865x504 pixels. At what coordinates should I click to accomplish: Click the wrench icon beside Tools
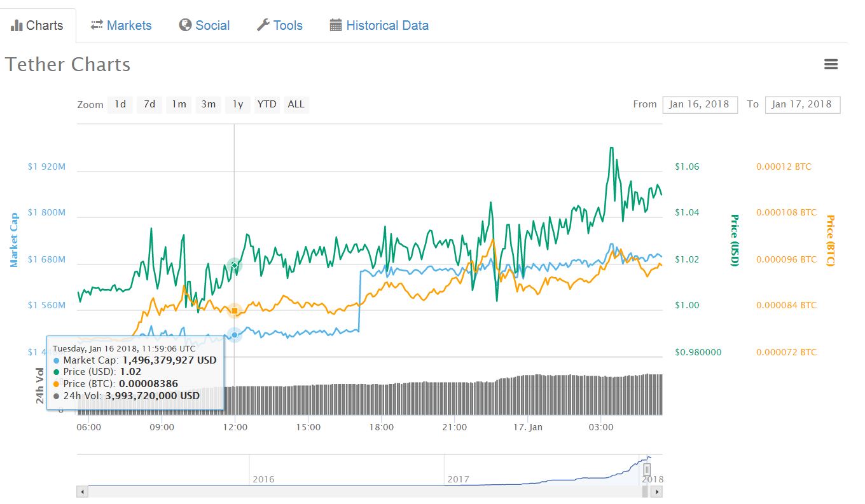[263, 25]
